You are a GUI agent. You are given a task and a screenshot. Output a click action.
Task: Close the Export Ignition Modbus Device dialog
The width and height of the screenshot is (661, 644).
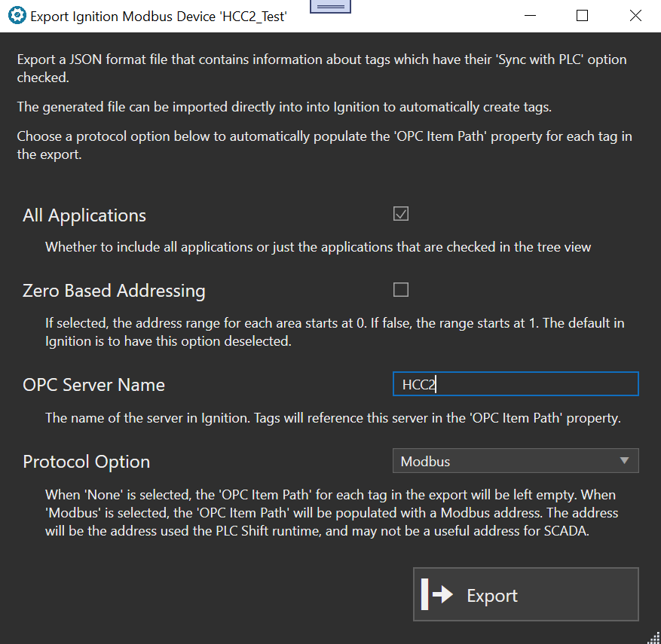[635, 16]
